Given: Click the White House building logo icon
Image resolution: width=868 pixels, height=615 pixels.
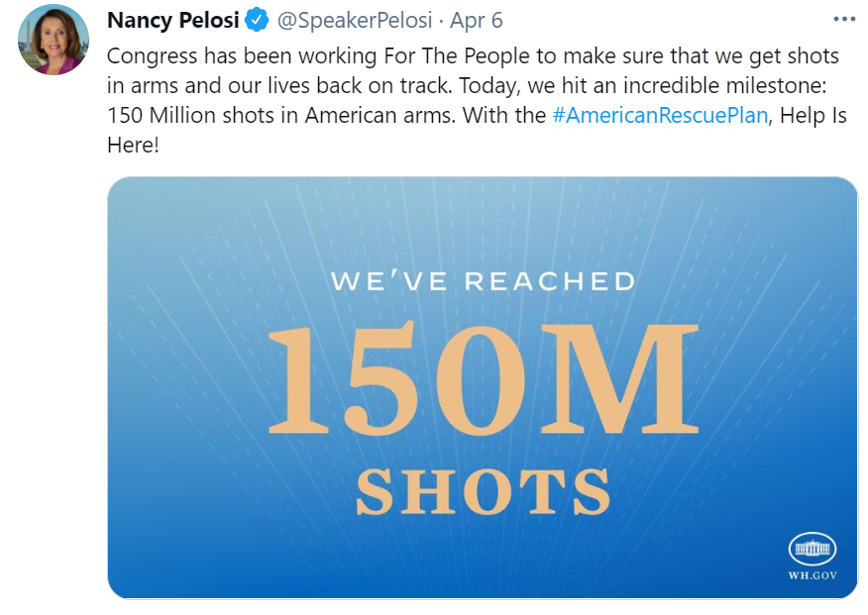Looking at the screenshot, I should pyautogui.click(x=812, y=548).
